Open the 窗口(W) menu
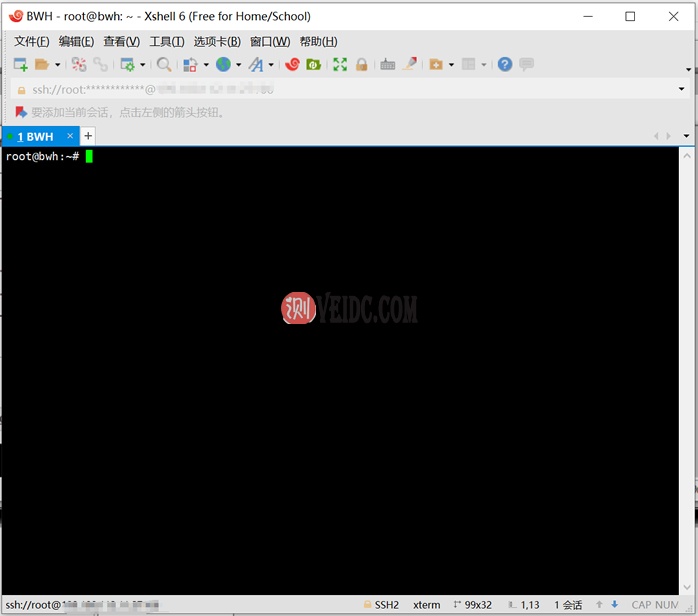 (270, 42)
